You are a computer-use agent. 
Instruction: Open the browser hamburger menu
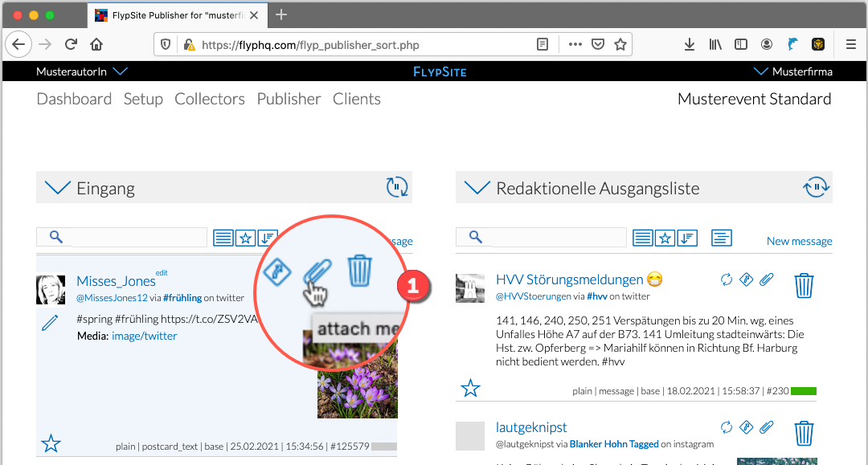[851, 44]
